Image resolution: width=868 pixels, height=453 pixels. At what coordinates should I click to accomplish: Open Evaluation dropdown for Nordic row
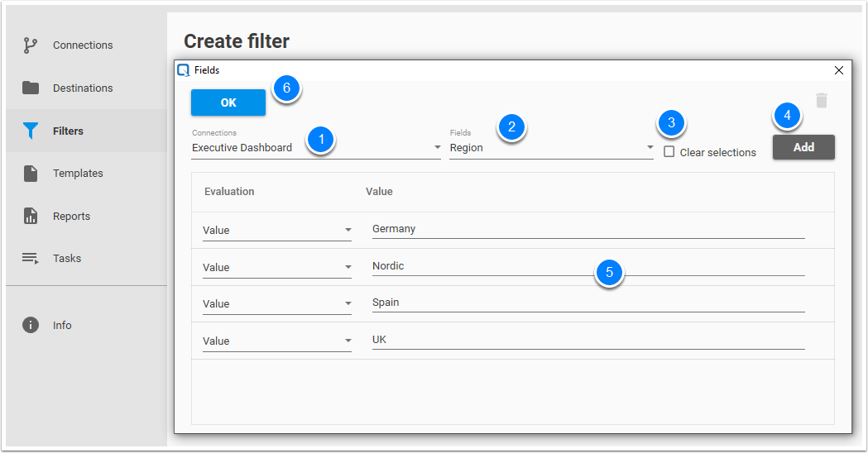(x=277, y=267)
